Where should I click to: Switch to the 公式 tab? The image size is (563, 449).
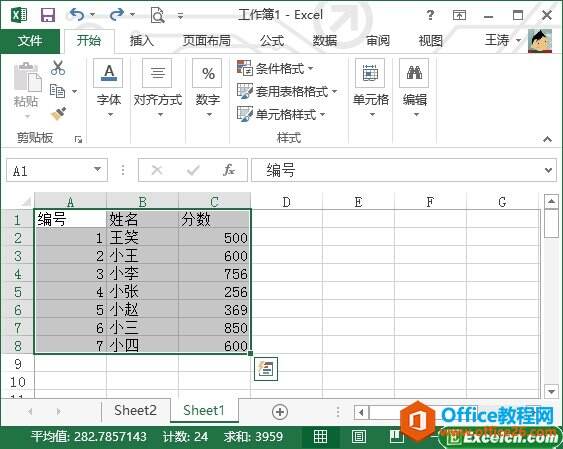tap(272, 41)
